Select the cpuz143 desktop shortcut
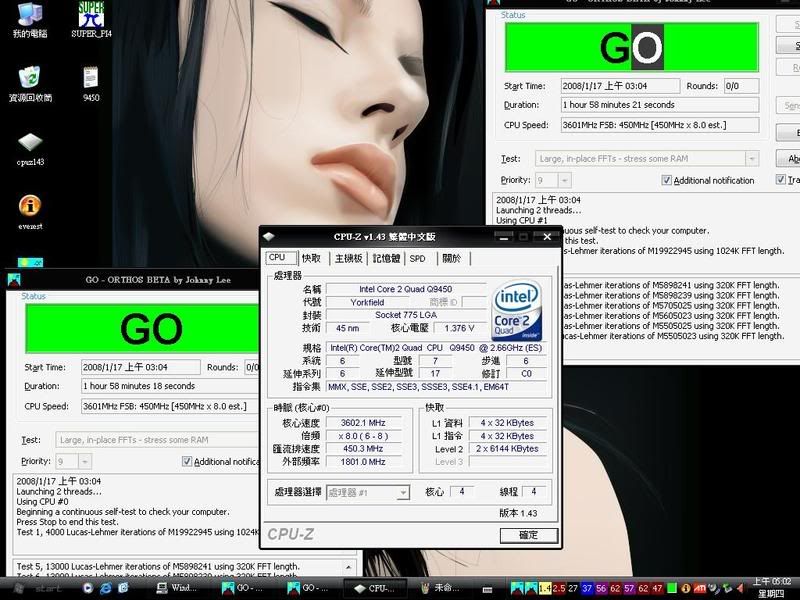This screenshot has width=800, height=600. pos(30,149)
